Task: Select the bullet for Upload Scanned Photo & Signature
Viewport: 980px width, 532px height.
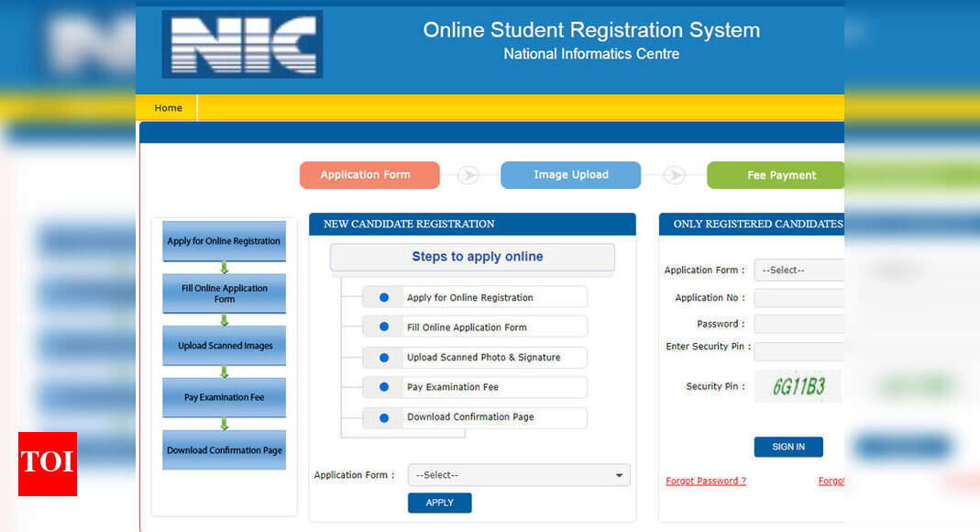Action: click(384, 357)
